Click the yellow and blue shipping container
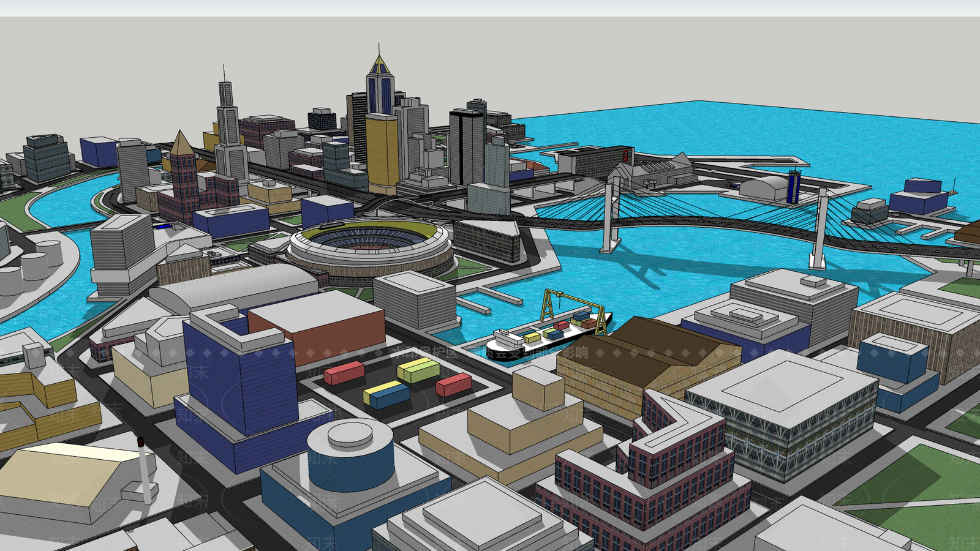The image size is (980, 551). [386, 394]
